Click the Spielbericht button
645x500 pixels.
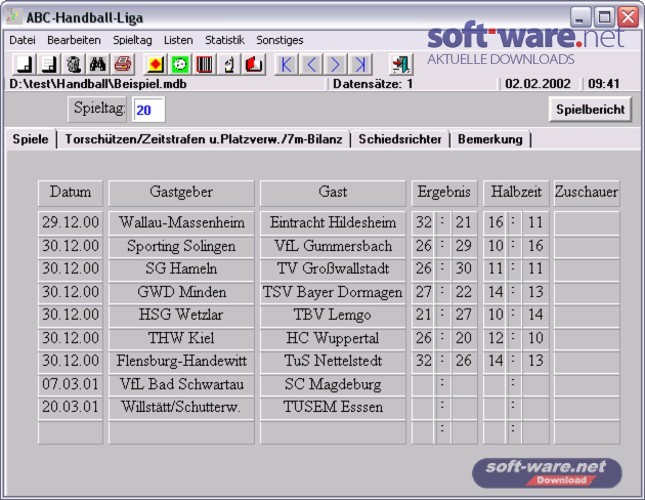pyautogui.click(x=590, y=109)
